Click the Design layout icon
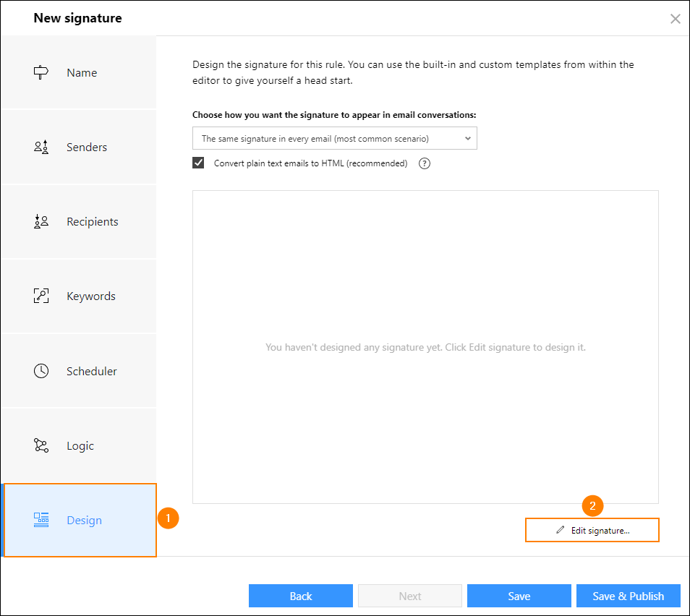Viewport: 690px width, 616px height. tap(41, 520)
